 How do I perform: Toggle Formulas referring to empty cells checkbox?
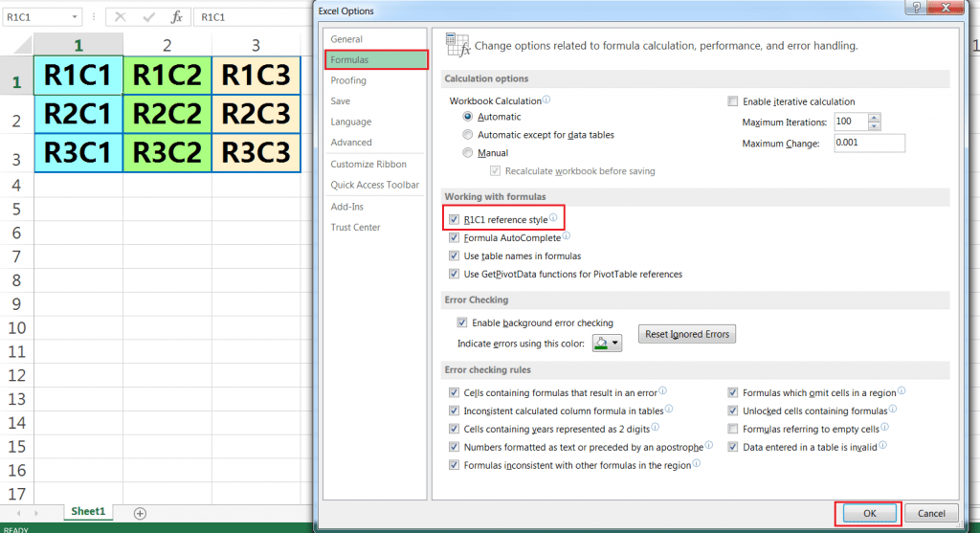(732, 430)
